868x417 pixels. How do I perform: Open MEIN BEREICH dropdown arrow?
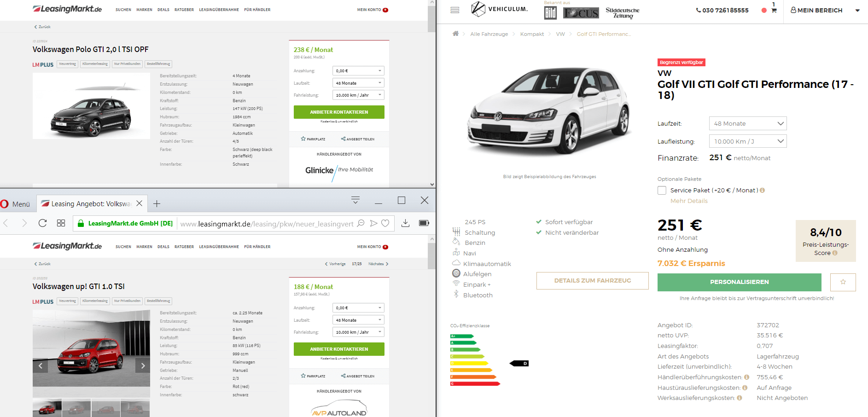(857, 11)
